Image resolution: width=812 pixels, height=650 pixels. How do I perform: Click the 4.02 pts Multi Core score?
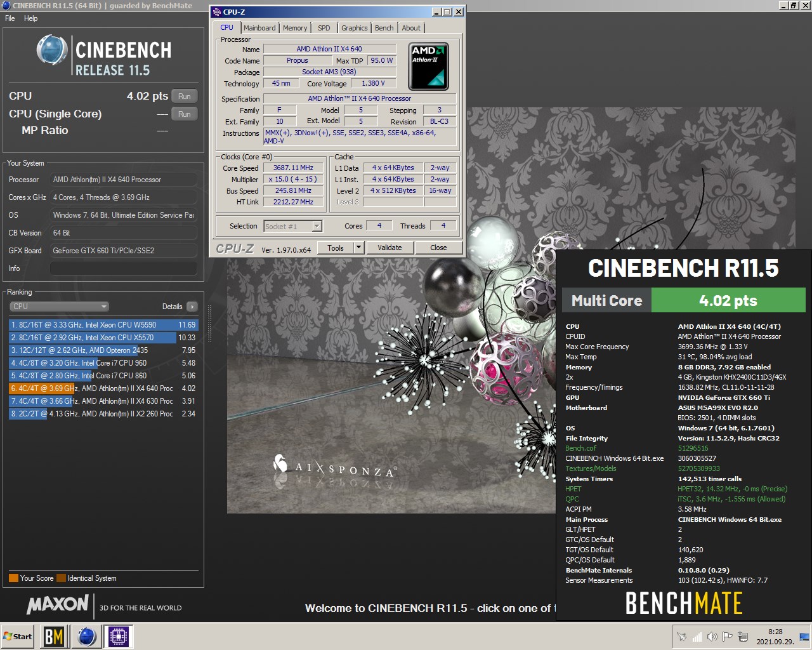[x=728, y=301]
